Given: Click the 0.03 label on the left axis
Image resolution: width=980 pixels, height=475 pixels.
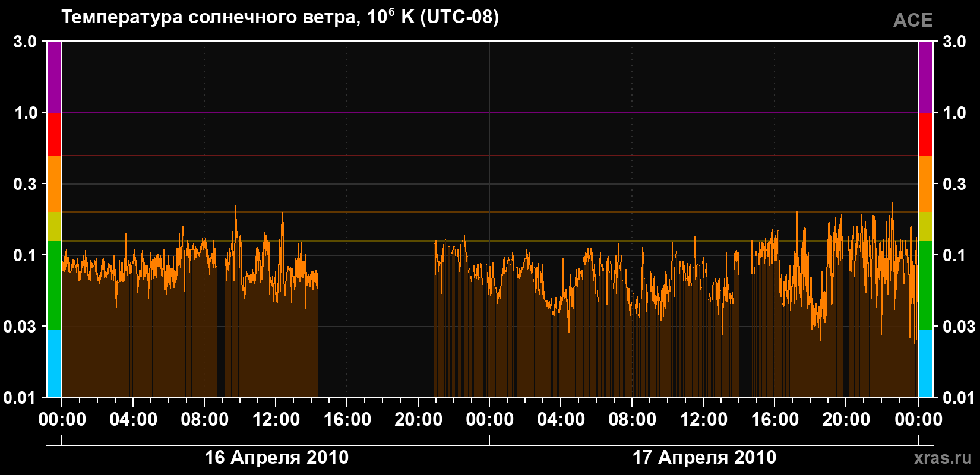Looking at the screenshot, I should (20, 327).
